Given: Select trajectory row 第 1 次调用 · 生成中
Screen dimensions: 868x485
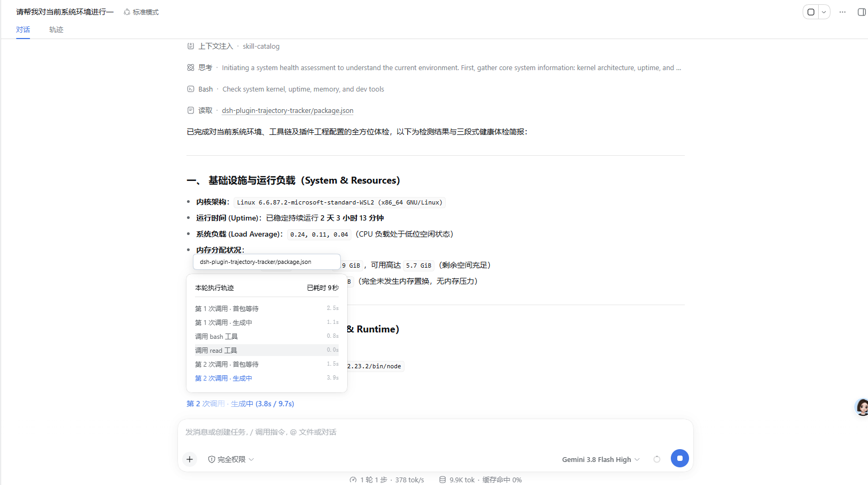Looking at the screenshot, I should coord(267,322).
